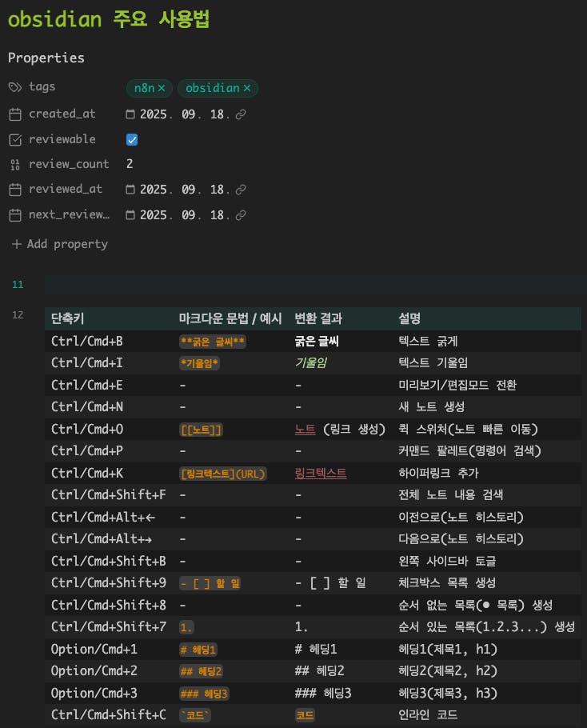Image resolution: width=587 pixels, height=728 pixels.
Task: Click the Ctrl/Cmd+N shortcut cell
Action: click(x=87, y=407)
